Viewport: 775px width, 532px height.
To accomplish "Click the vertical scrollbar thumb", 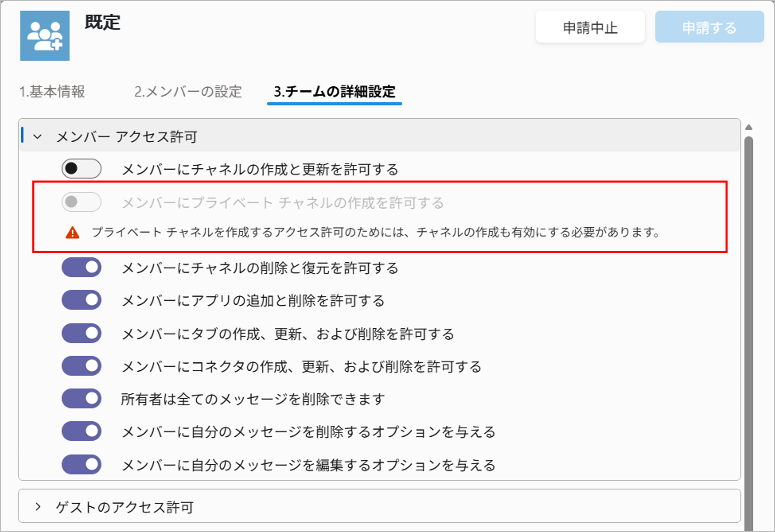I will 749,333.
